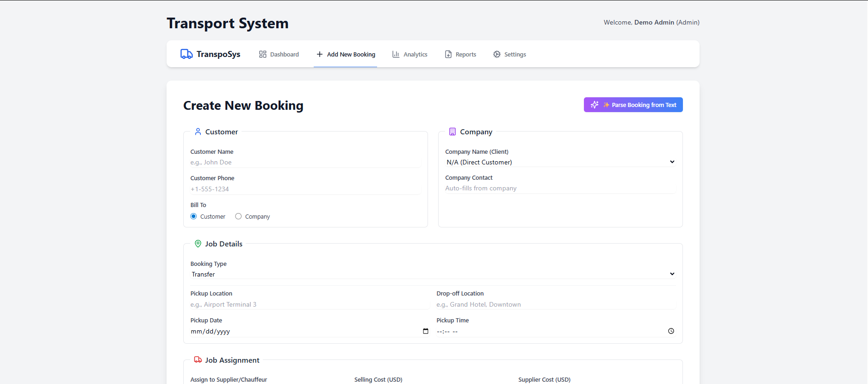Click the plus icon beside Add New Booking
Image resolution: width=868 pixels, height=384 pixels.
point(320,54)
